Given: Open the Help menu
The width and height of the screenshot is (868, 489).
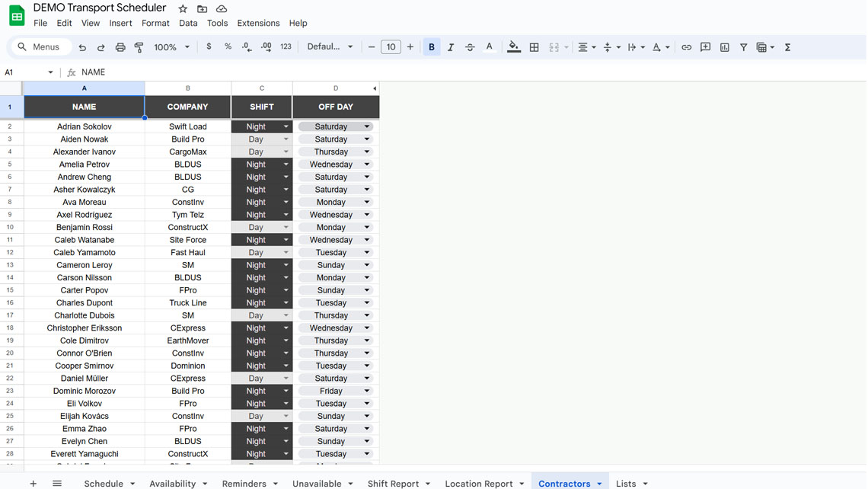Looking at the screenshot, I should coord(298,24).
